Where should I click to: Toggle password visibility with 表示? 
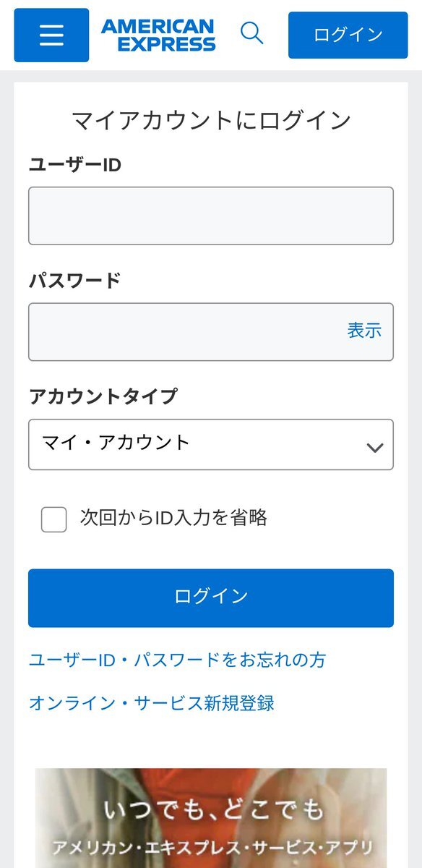364,331
